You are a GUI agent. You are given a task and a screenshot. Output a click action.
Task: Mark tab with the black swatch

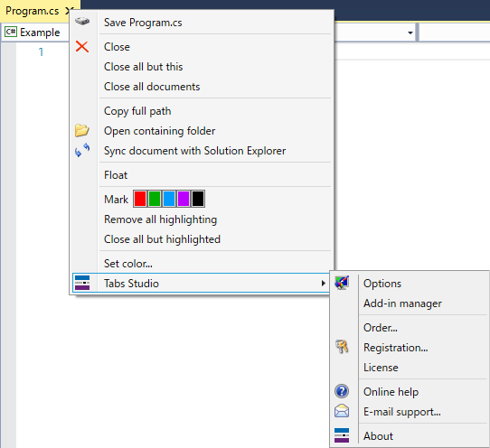pyautogui.click(x=198, y=199)
